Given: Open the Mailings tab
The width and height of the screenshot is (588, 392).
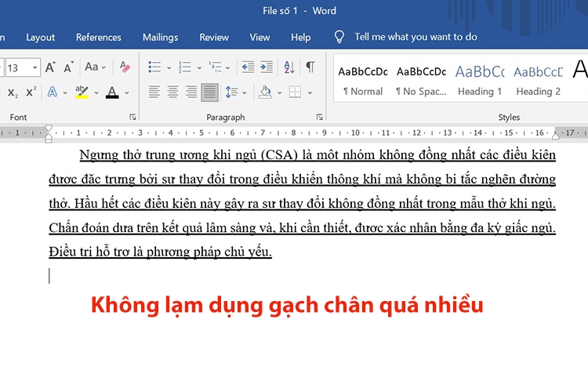Looking at the screenshot, I should [161, 37].
